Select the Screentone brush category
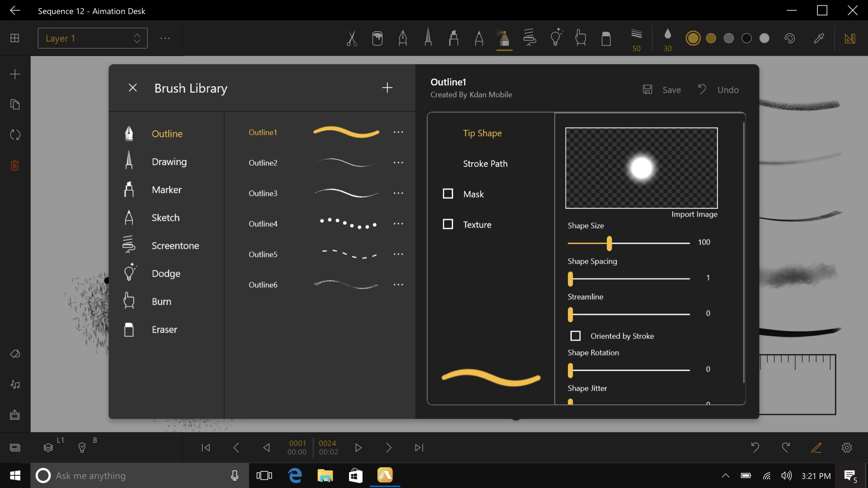The width and height of the screenshot is (868, 488). click(x=175, y=246)
